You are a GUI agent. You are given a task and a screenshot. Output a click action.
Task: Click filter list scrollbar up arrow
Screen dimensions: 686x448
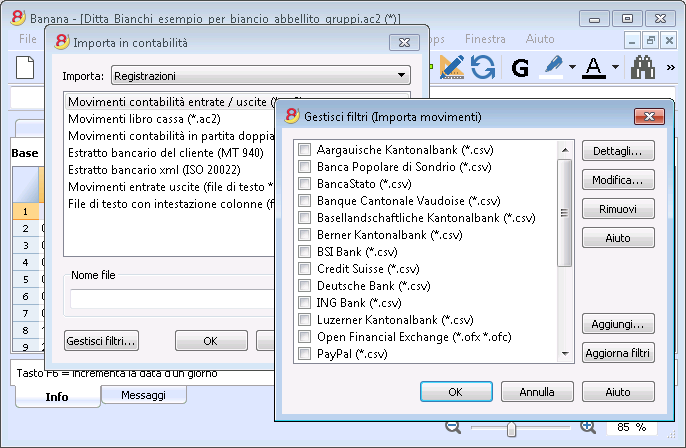(565, 150)
